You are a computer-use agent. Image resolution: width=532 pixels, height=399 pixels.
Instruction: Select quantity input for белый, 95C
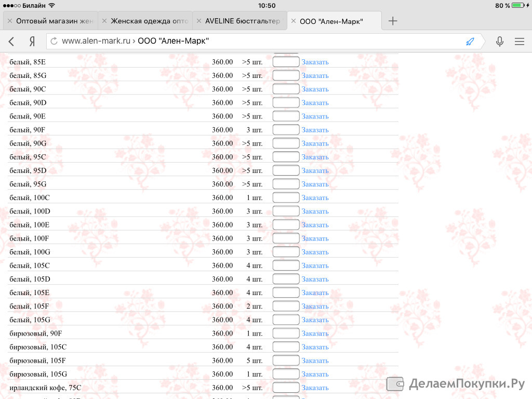[x=286, y=157]
